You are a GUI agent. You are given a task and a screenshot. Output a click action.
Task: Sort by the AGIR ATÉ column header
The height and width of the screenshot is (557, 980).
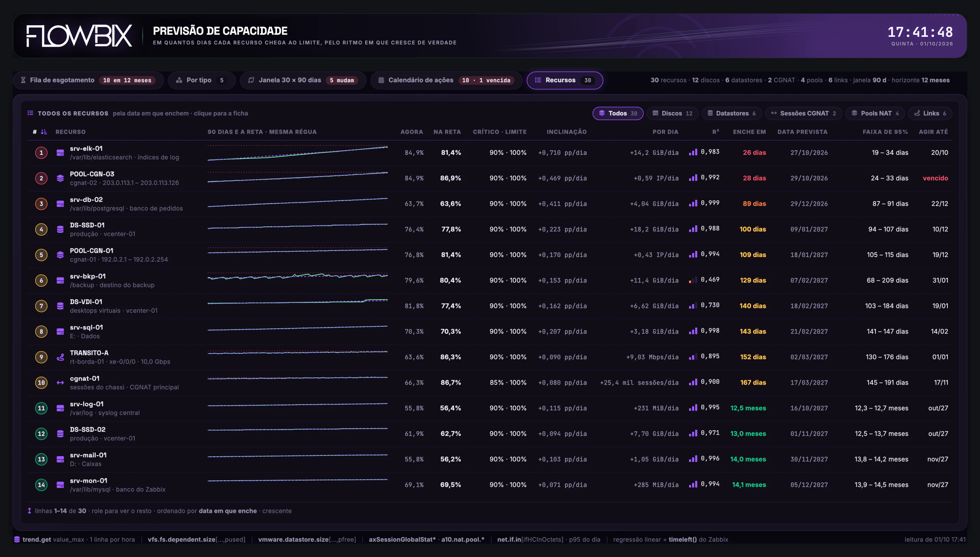(x=933, y=132)
